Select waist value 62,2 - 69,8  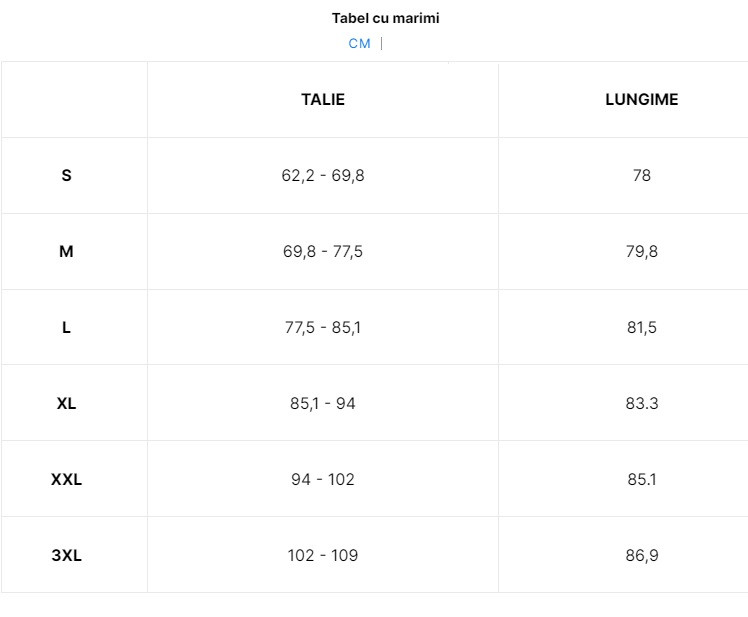pyautogui.click(x=323, y=175)
